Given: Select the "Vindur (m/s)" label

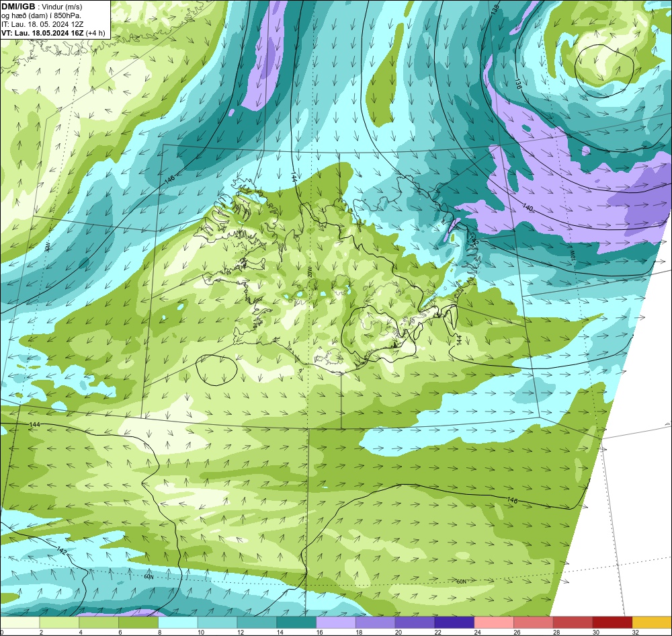Looking at the screenshot, I should coord(62,7).
